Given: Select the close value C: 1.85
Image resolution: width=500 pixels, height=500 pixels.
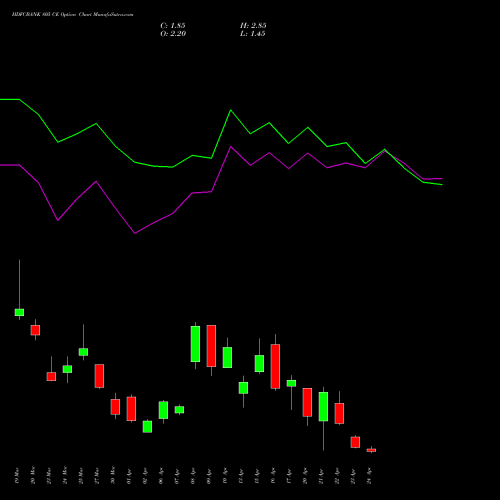Looking at the screenshot, I should [173, 26].
